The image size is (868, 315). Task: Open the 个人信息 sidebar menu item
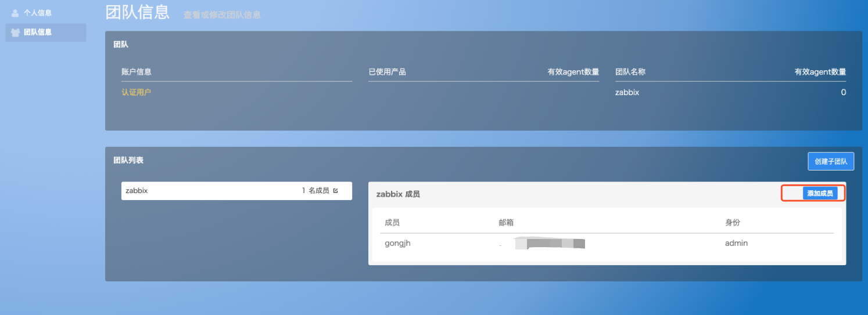(38, 13)
